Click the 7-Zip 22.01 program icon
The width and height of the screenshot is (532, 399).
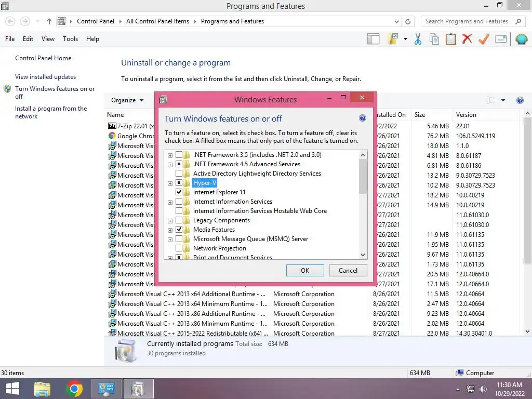click(x=112, y=126)
